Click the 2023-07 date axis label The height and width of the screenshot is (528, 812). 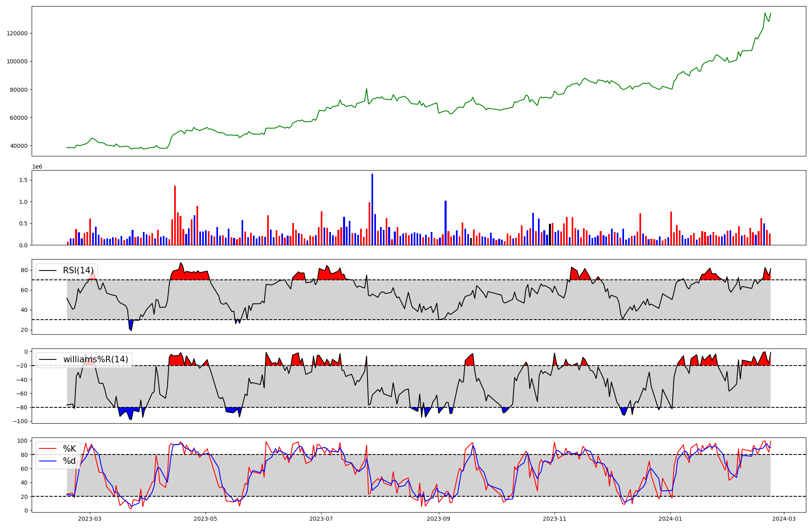click(321, 519)
